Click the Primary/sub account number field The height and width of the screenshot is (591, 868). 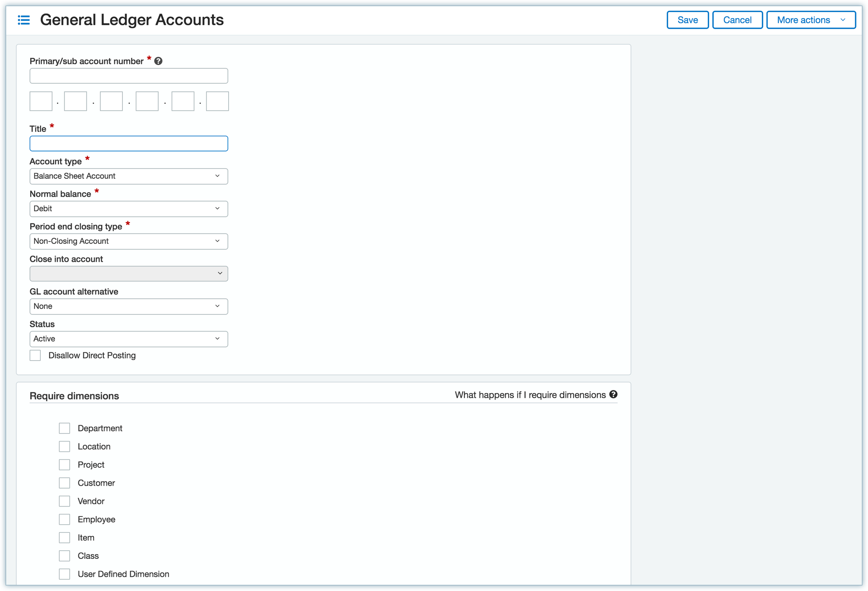coord(128,76)
